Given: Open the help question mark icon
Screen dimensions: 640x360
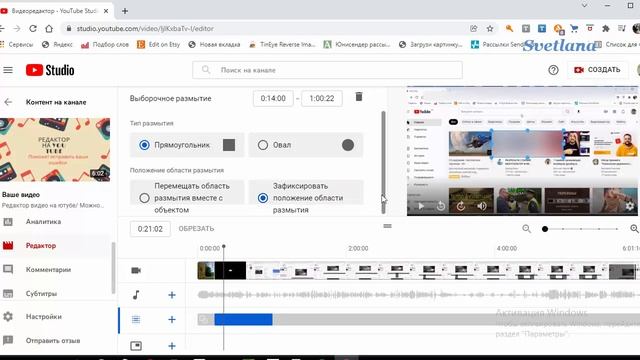Looking at the screenshot, I should [553, 70].
